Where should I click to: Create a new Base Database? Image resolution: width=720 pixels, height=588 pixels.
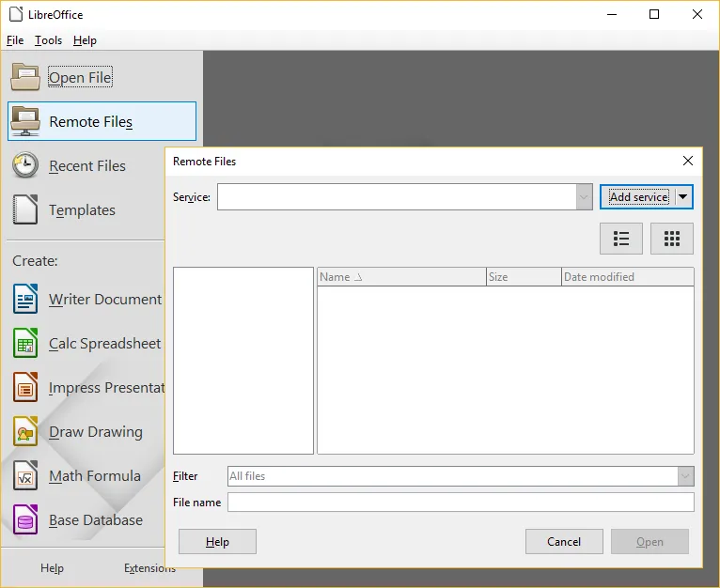point(96,520)
